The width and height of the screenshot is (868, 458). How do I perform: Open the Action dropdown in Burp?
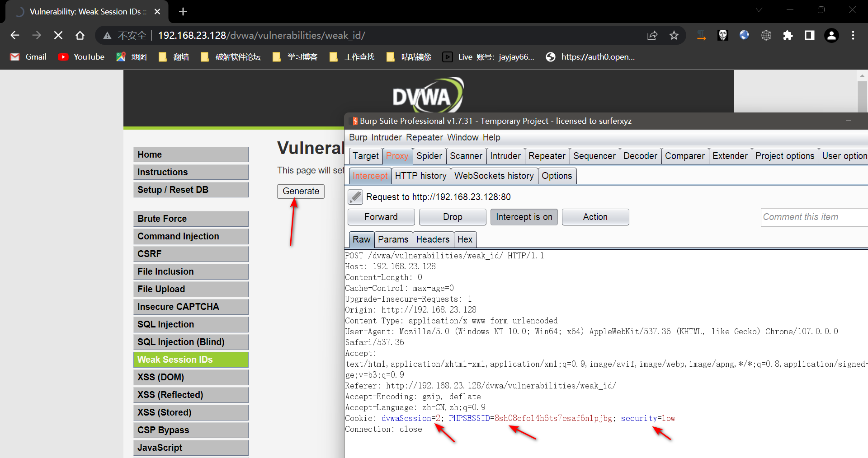coord(595,217)
